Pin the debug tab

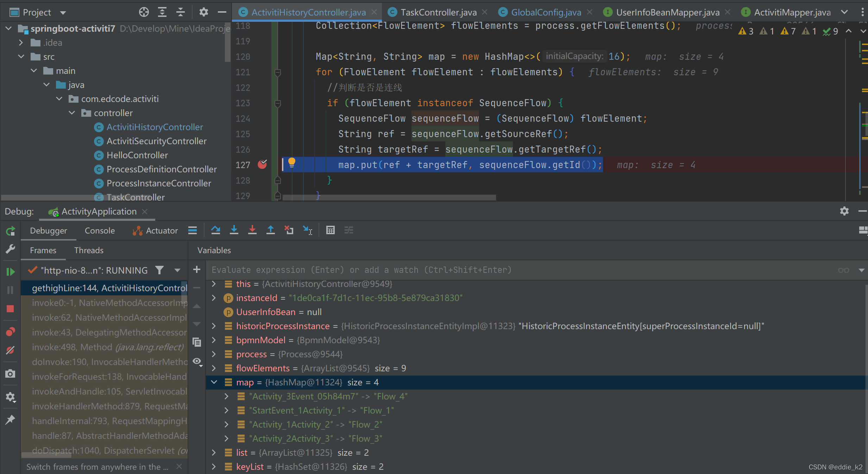(x=10, y=419)
